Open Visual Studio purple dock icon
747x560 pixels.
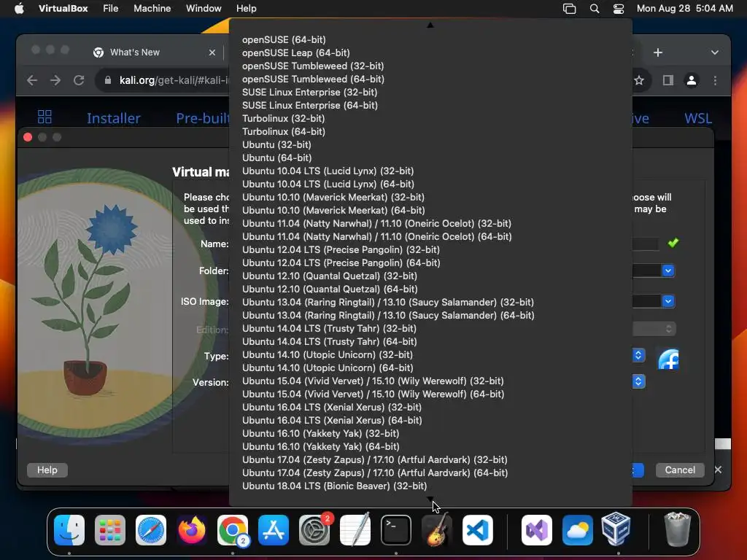point(537,530)
